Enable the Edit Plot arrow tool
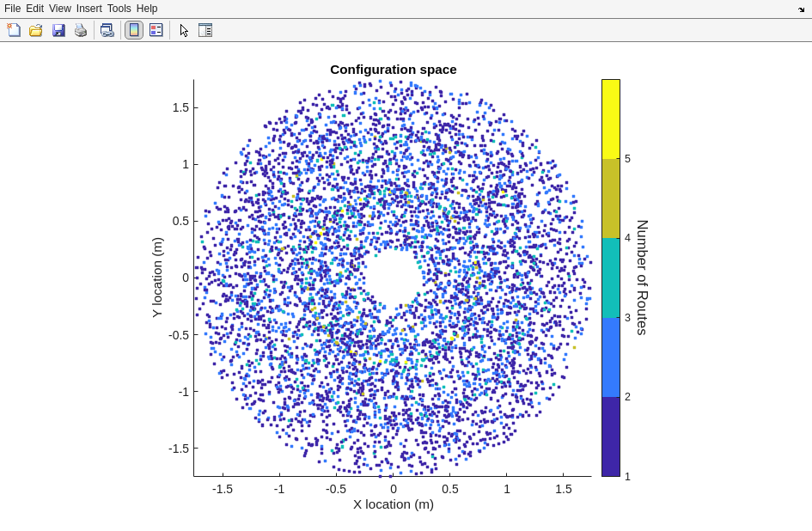This screenshot has height=531, width=812. tap(184, 30)
